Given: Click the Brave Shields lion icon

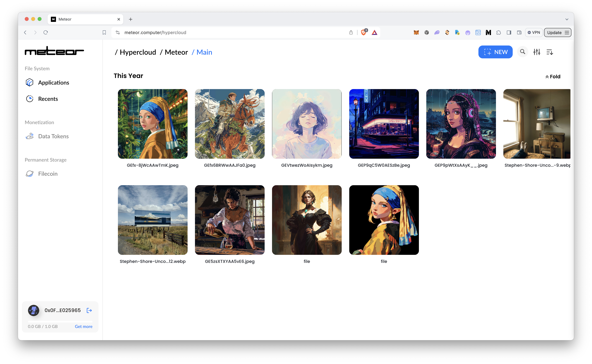Looking at the screenshot, I should (363, 32).
